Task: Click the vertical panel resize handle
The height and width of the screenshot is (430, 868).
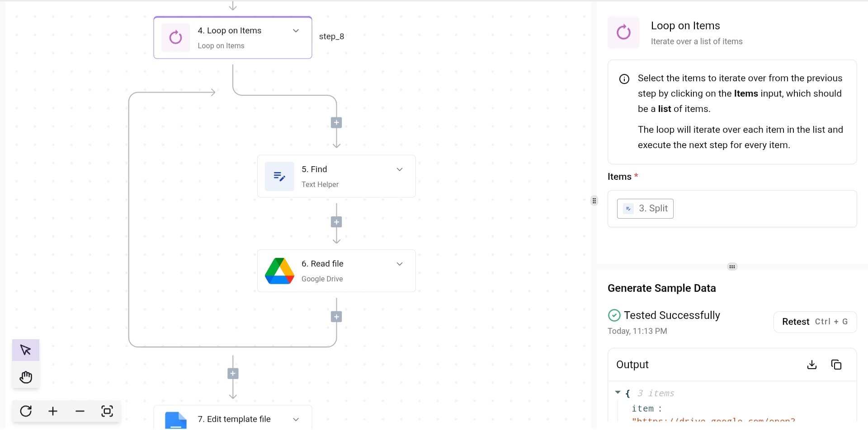Action: coord(594,201)
